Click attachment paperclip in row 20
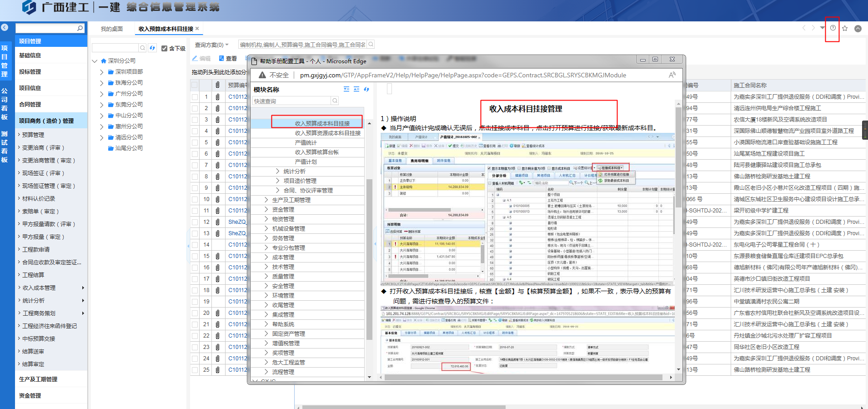This screenshot has width=868, height=409. [x=217, y=313]
